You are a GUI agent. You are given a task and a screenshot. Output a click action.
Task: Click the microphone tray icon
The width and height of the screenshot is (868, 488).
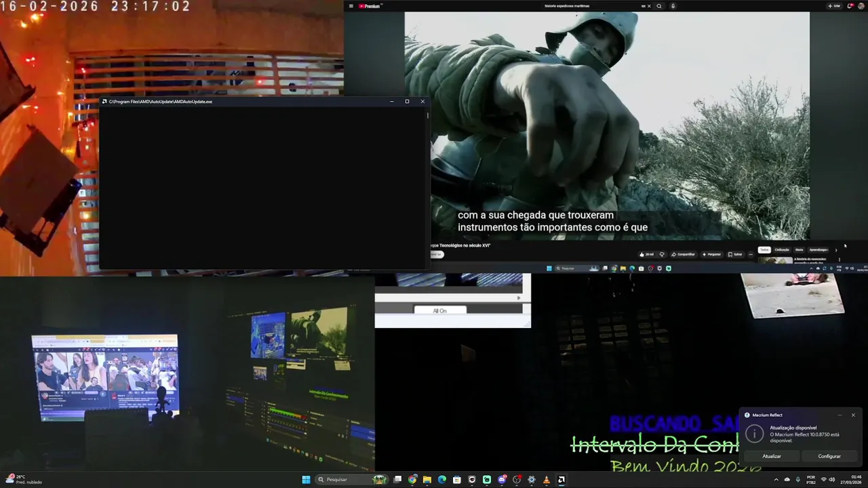click(798, 480)
